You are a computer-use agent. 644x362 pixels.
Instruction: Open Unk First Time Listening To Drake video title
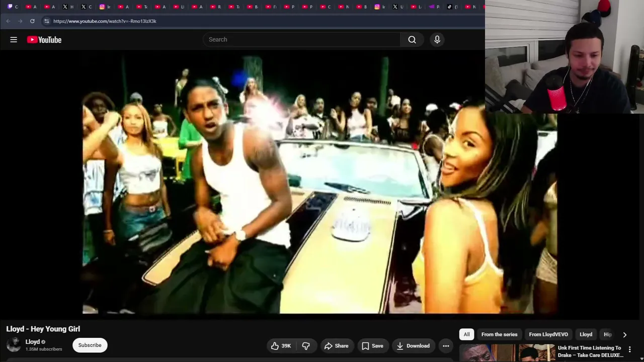(x=590, y=351)
